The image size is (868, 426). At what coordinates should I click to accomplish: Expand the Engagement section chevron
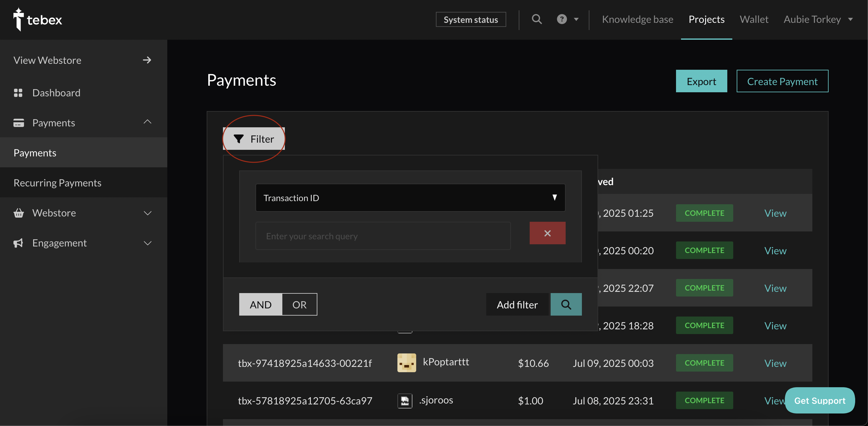(147, 243)
